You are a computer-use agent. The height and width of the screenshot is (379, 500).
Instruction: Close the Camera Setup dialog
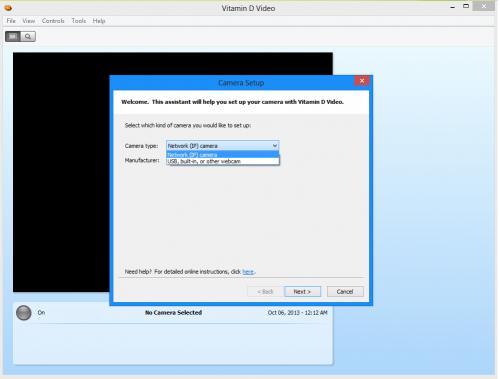[x=362, y=81]
